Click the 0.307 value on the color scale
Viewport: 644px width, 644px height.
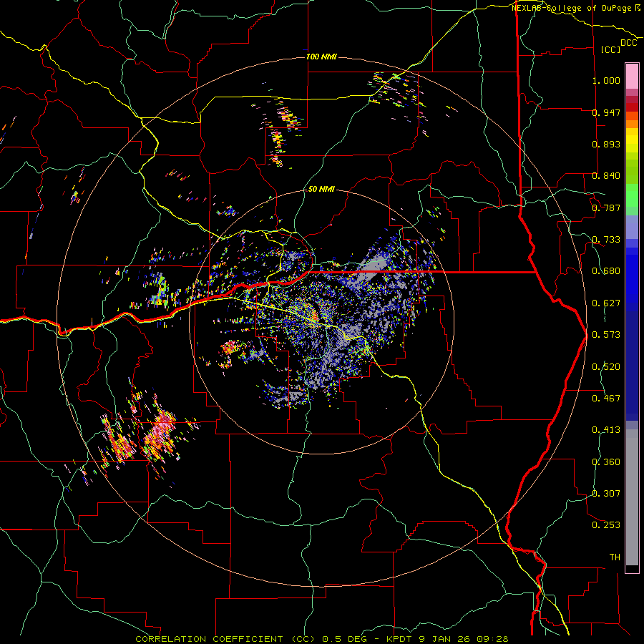coord(606,494)
